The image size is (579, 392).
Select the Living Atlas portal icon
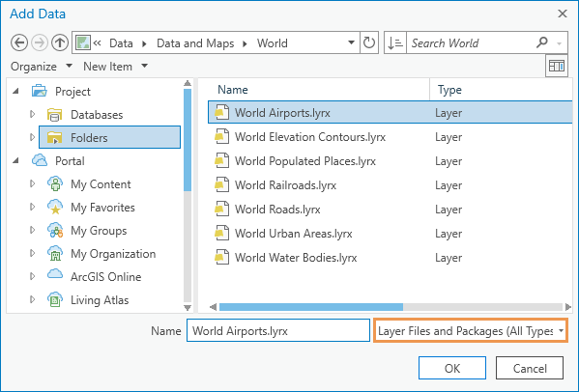coord(55,300)
